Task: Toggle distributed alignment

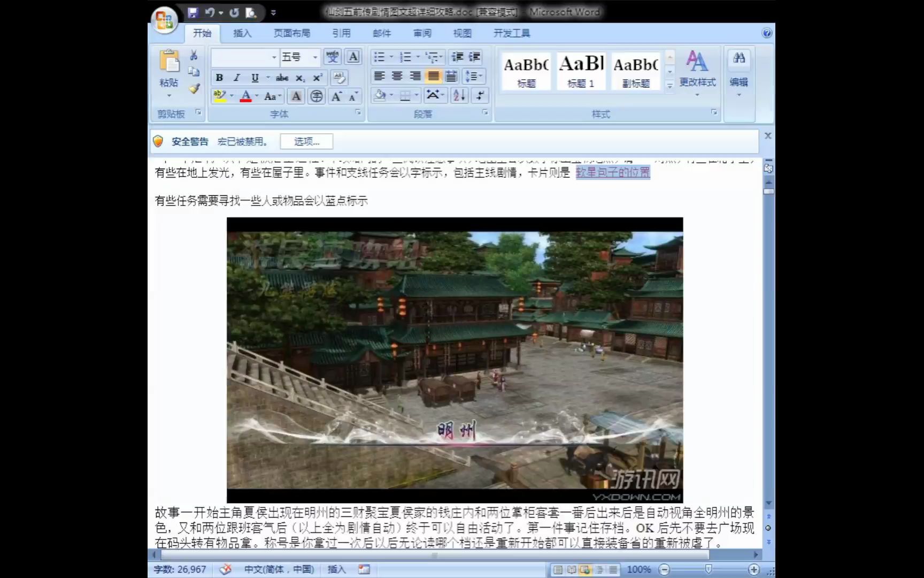Action: point(451,76)
